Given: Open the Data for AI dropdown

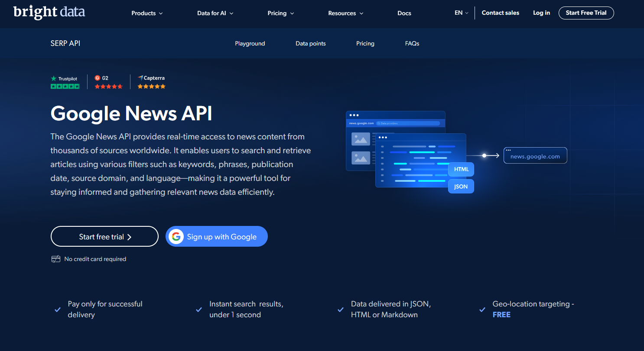Looking at the screenshot, I should tap(215, 13).
